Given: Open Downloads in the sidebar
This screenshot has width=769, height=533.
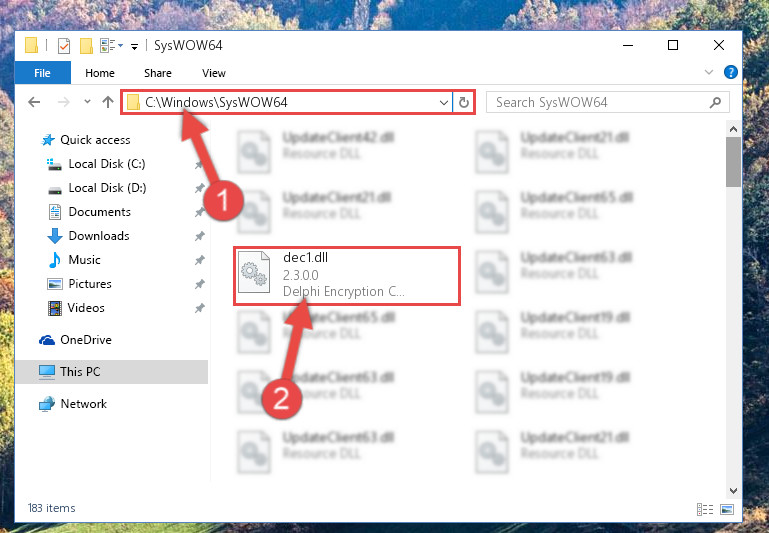Looking at the screenshot, I should coord(99,236).
